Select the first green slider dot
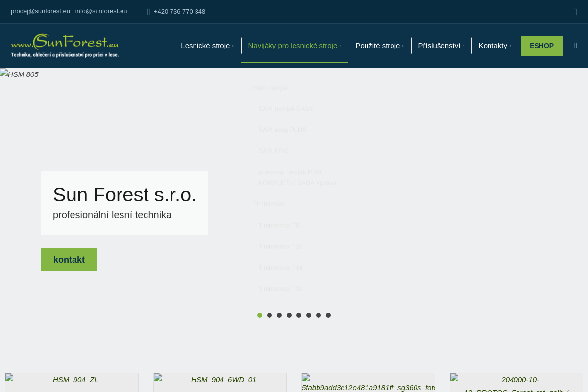Image resolution: width=588 pixels, height=392 pixels. (x=260, y=315)
